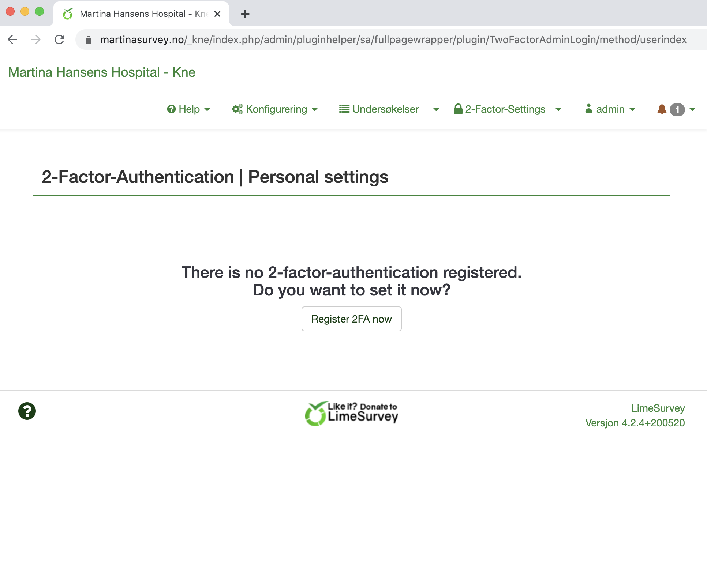Click the black help question mark icon in footer

(x=27, y=411)
